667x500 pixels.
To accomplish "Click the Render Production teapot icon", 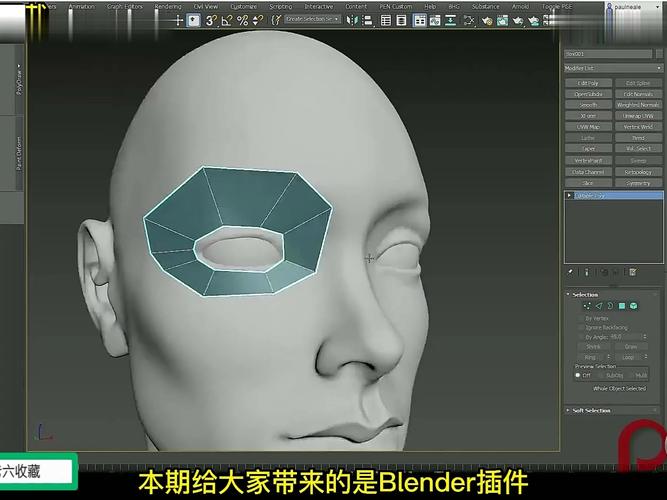I will click(x=533, y=20).
